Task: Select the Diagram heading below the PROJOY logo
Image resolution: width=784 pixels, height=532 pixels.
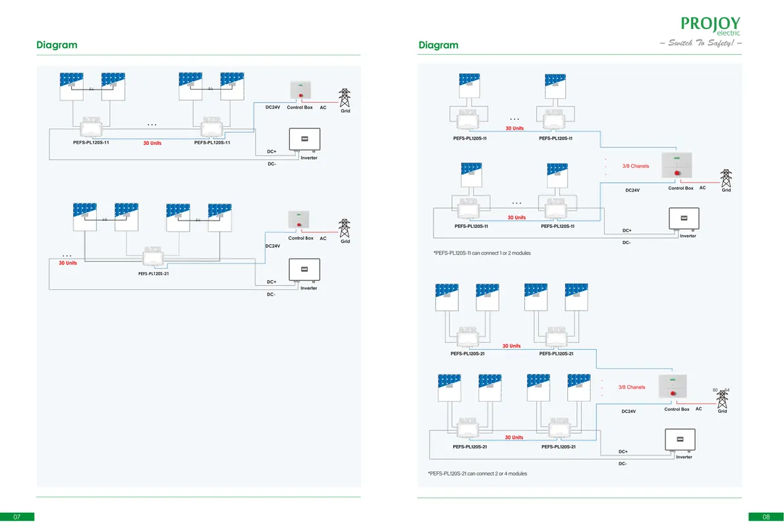Action: (439, 45)
